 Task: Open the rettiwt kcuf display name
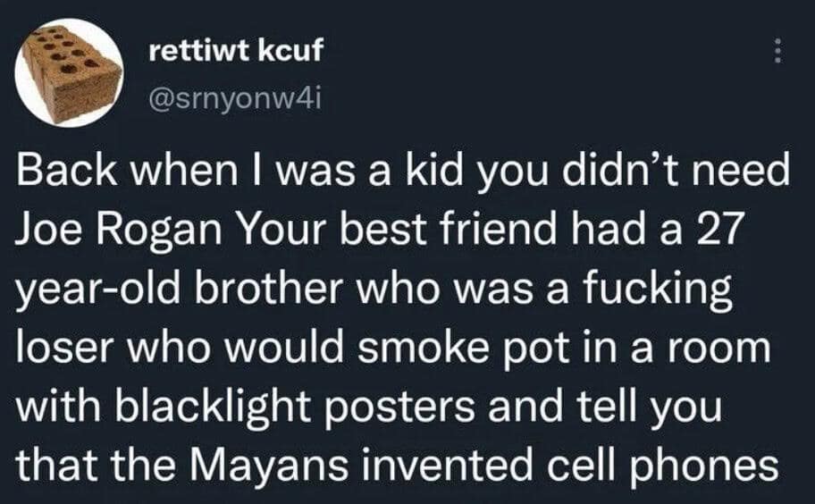pyautogui.click(x=236, y=52)
